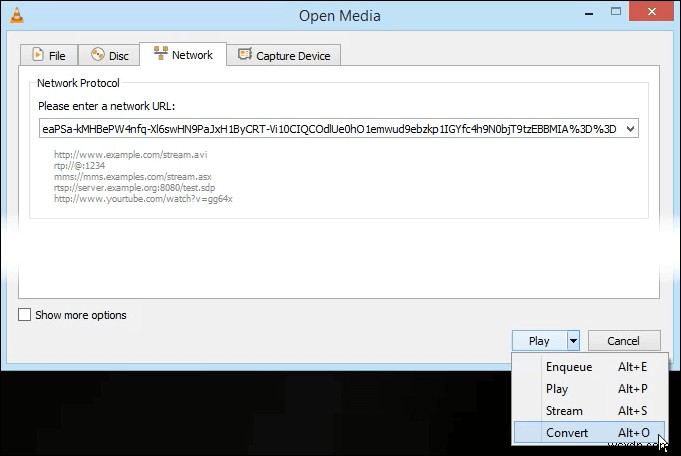Enable Show more options checkbox
This screenshot has width=681, height=456.
24,314
